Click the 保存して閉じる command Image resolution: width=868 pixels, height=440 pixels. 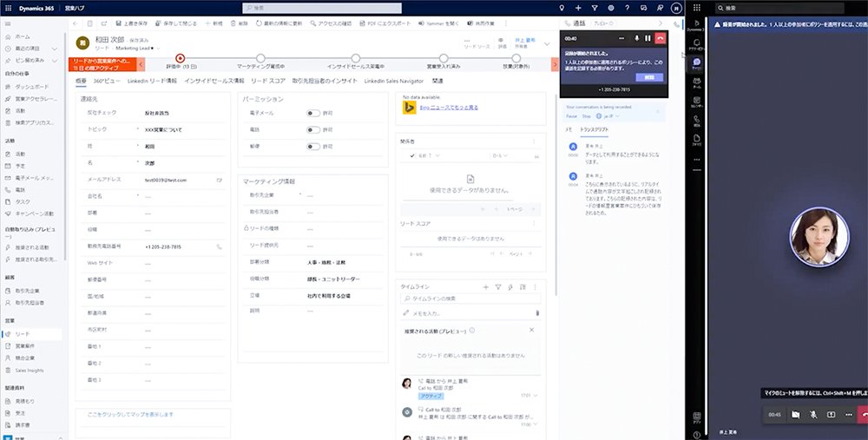click(175, 23)
